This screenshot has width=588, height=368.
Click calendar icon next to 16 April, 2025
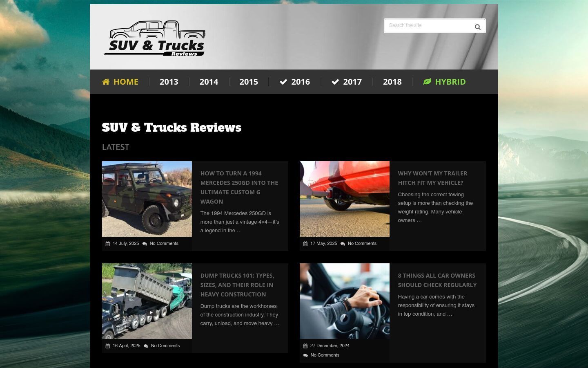pos(108,346)
